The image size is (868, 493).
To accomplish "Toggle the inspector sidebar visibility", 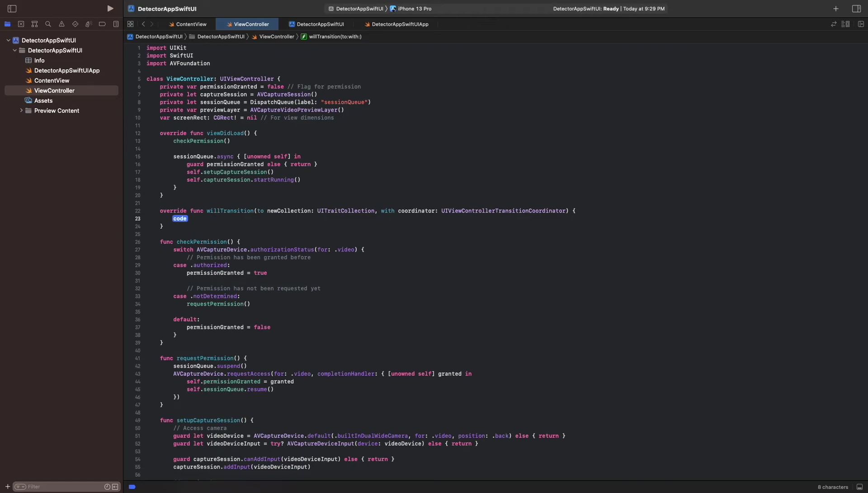I will click(856, 9).
